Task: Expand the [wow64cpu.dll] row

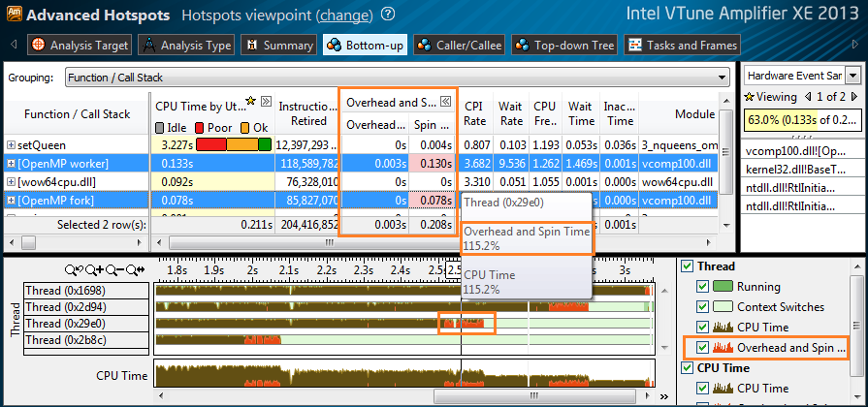Action: (x=11, y=182)
